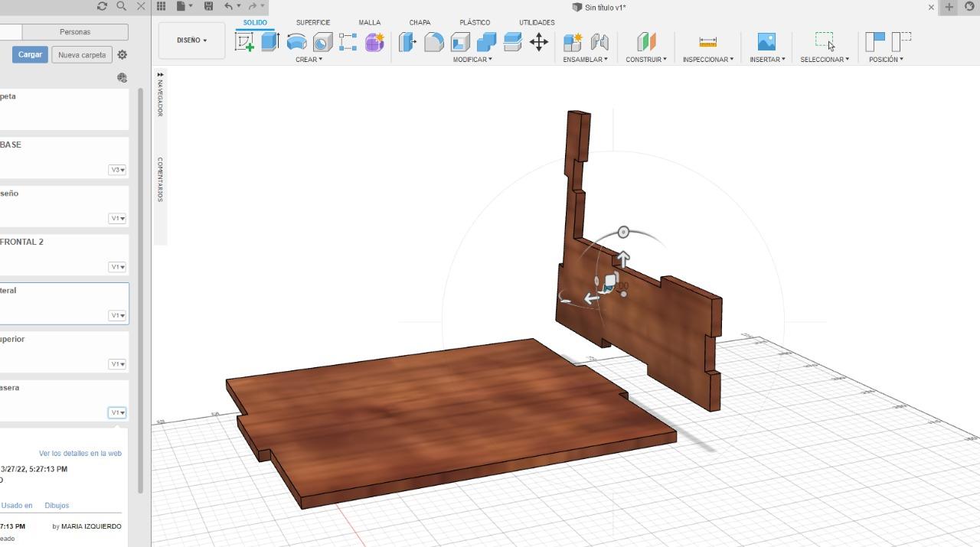Select the Fillet tool
The width and height of the screenshot is (980, 547).
click(434, 42)
